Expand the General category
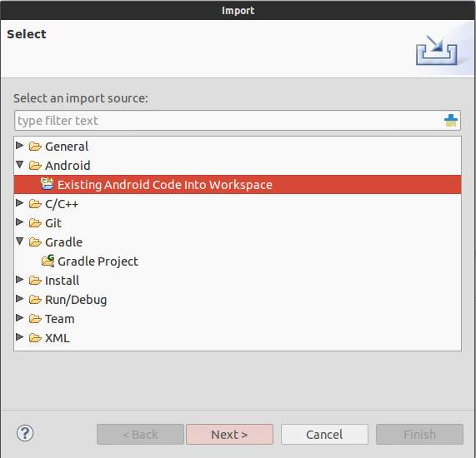Image resolution: width=476 pixels, height=458 pixels. pos(20,145)
